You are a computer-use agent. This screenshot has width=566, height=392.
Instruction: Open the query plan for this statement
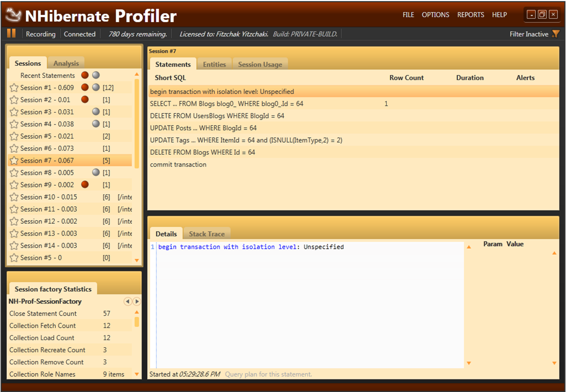tap(269, 374)
